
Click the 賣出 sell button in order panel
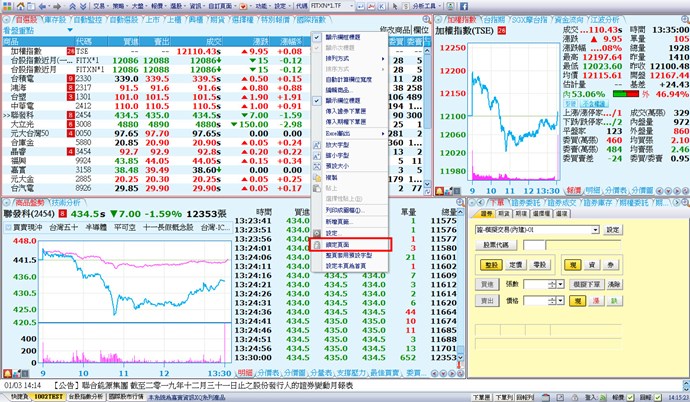[485, 298]
